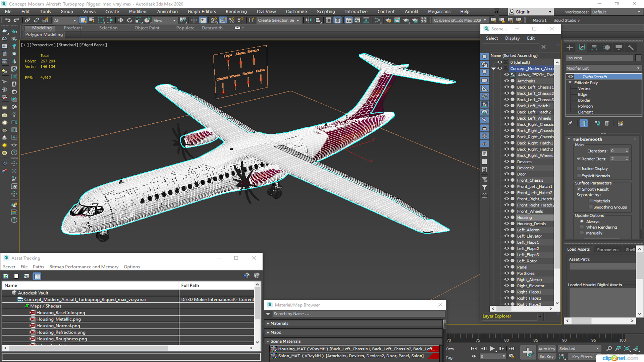Open the Utilities wrench tab
Screen dimensions: 644x362
631,48
